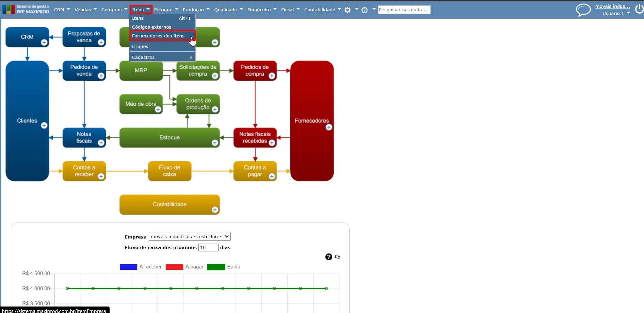
Task: Select Códigos externos menu entry
Action: pyautogui.click(x=162, y=27)
